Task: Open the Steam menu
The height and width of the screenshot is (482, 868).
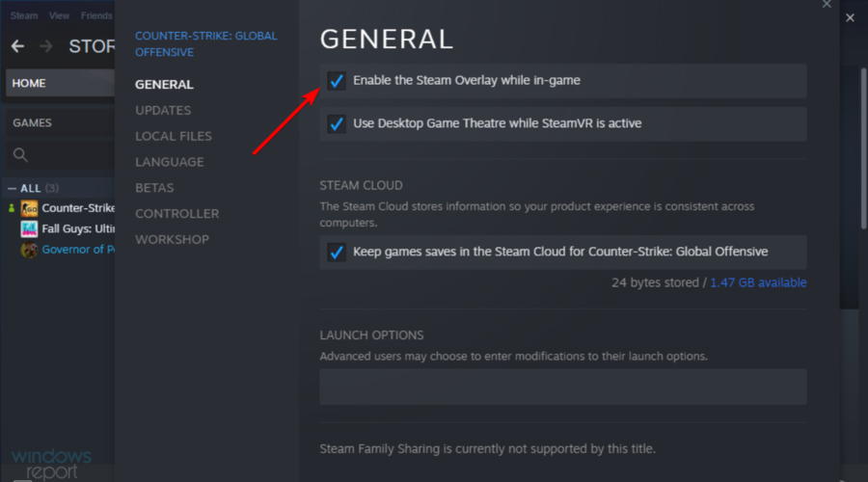Action: click(x=24, y=15)
